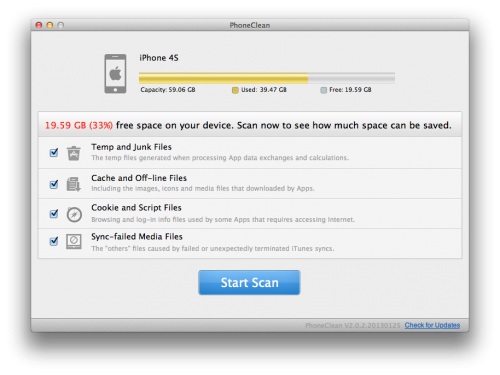Select the Sync-failed Media Files title
The image size is (500, 375).
point(137,237)
